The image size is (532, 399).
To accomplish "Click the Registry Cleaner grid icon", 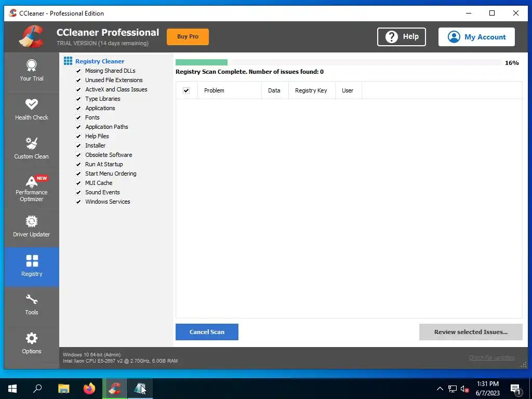I will tap(68, 61).
